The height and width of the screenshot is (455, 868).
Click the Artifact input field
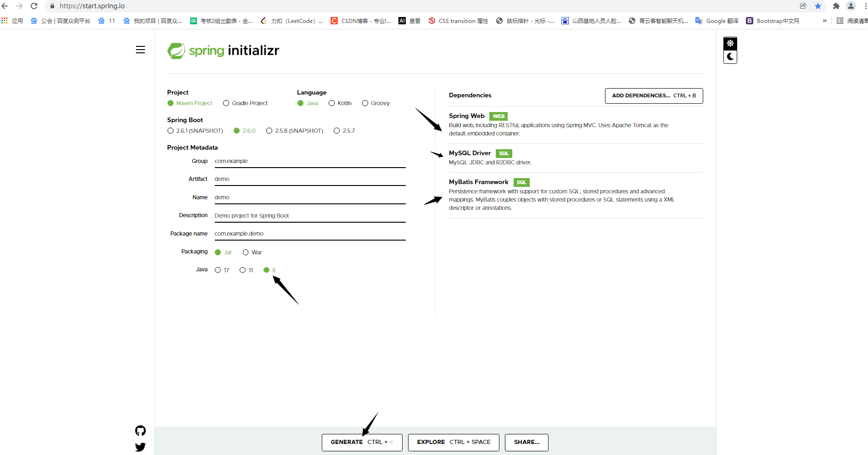(x=310, y=179)
